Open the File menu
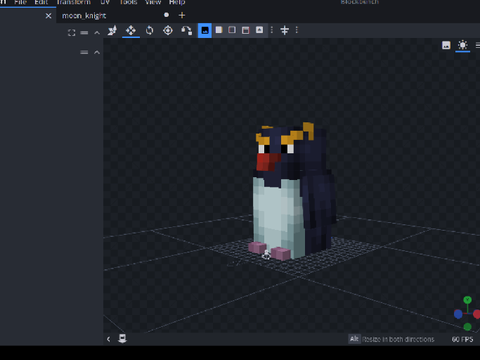 20,2
